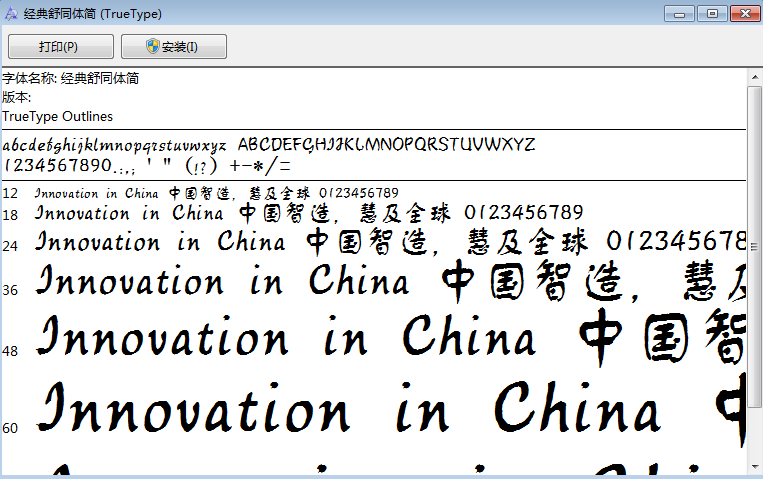The image size is (763, 479).
Task: Click the TrueType Outlines text
Action: [x=57, y=117]
